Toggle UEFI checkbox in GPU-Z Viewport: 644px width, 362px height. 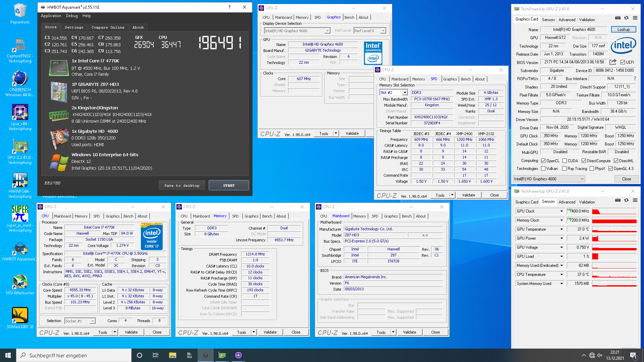[x=623, y=62]
